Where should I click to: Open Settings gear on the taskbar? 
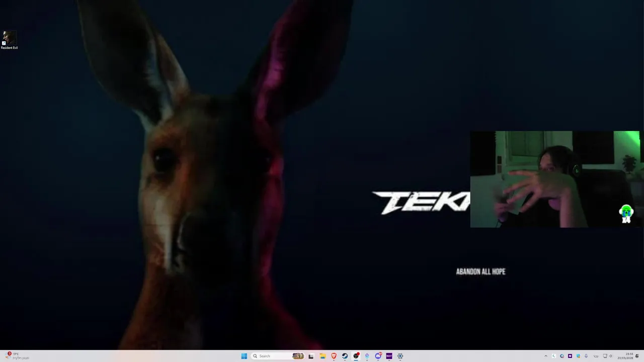point(400,356)
